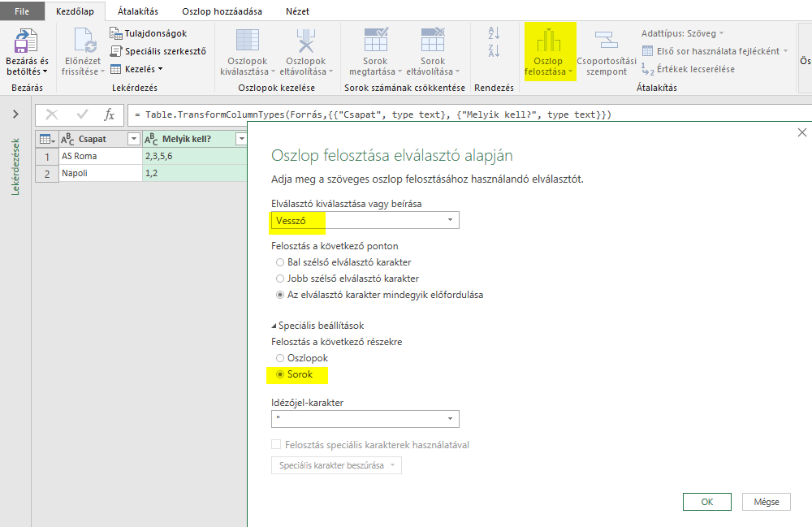Image resolution: width=812 pixels, height=527 pixels.
Task: Click Csapat column type icon
Action: pyautogui.click(x=67, y=139)
